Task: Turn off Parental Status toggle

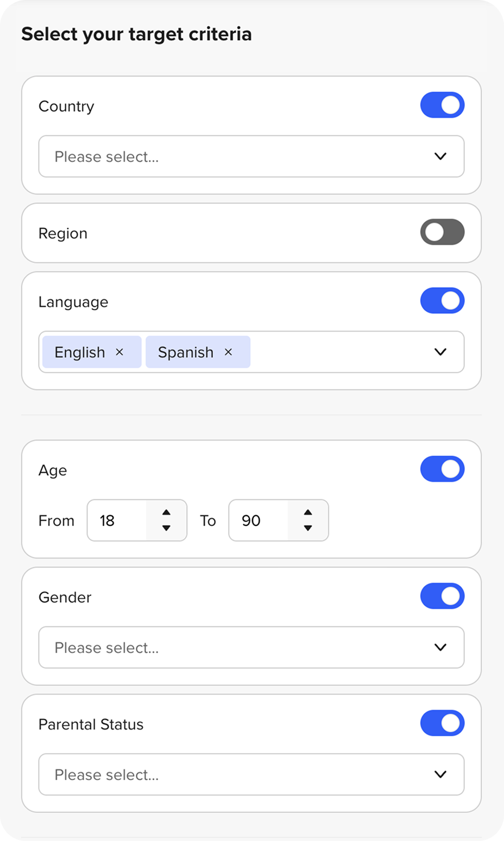Action: point(442,724)
